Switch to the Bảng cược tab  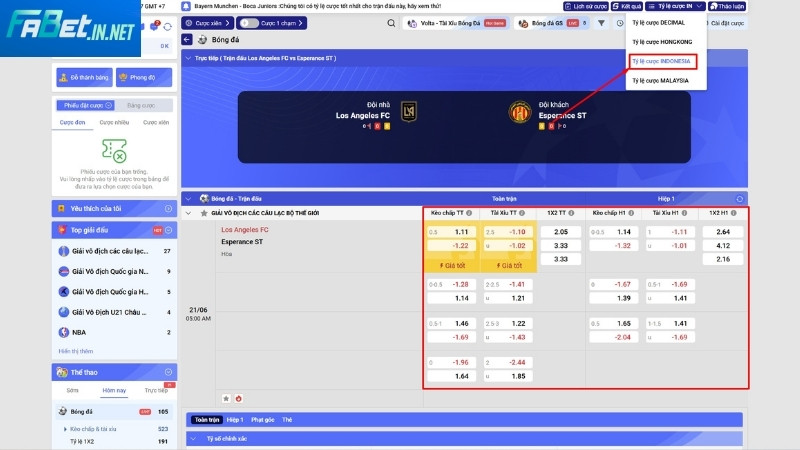point(141,106)
